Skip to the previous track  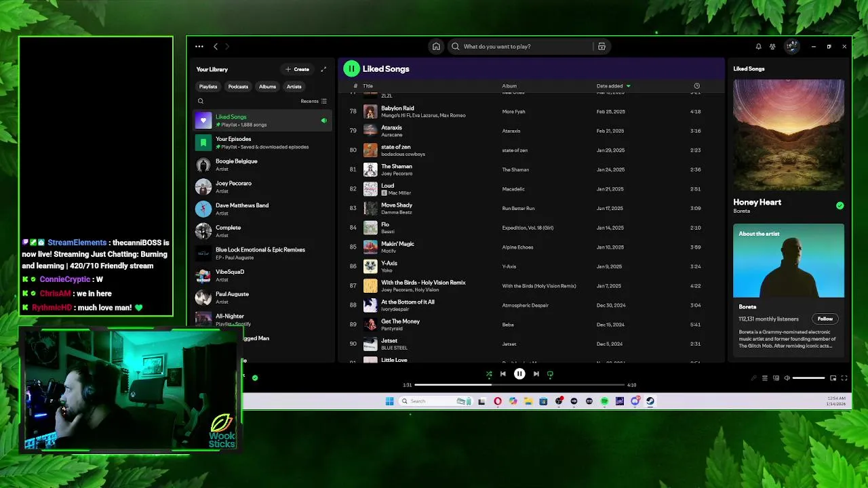(502, 373)
